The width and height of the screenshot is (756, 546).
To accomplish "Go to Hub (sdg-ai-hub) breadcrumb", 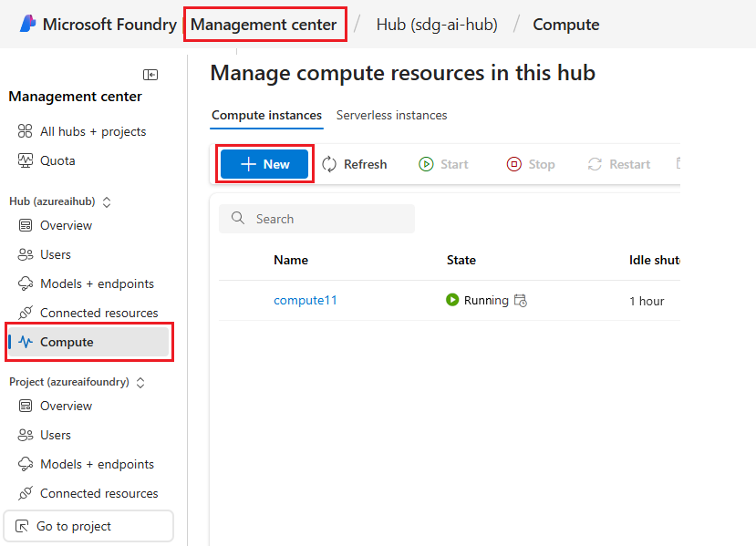I will [x=437, y=24].
